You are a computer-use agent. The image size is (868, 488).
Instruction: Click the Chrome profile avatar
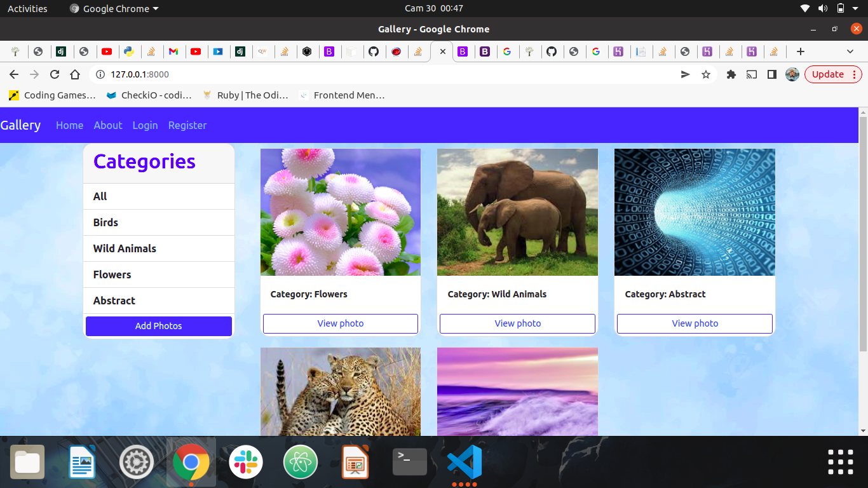coord(792,74)
